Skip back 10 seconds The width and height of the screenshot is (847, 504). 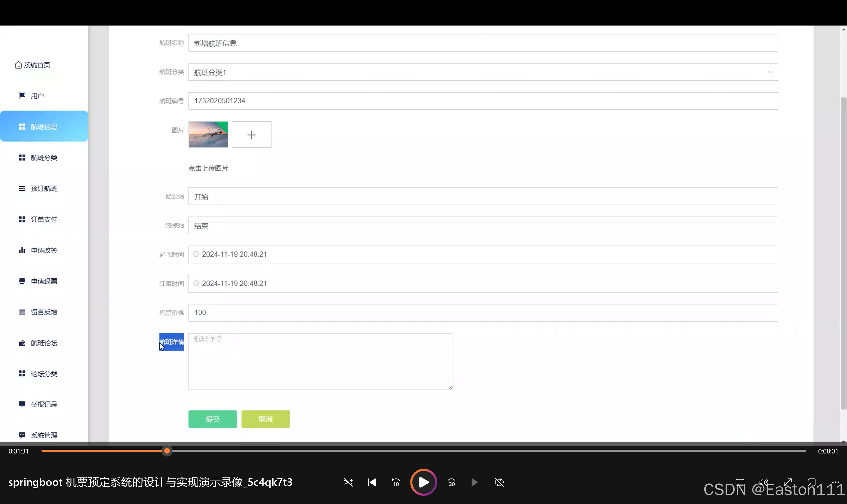point(396,482)
